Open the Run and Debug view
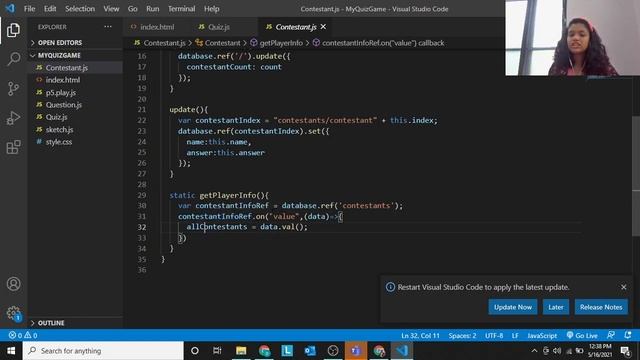 pos(13,118)
